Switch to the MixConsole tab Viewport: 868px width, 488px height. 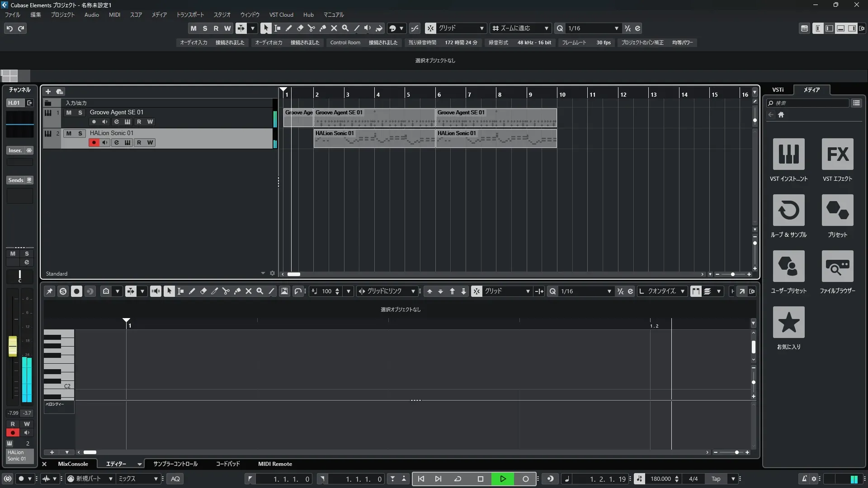pyautogui.click(x=73, y=464)
